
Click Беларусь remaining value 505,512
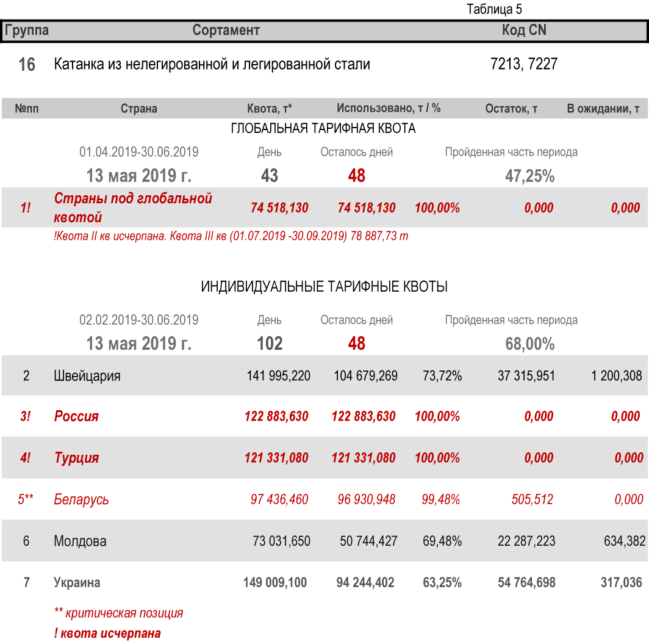tap(532, 499)
